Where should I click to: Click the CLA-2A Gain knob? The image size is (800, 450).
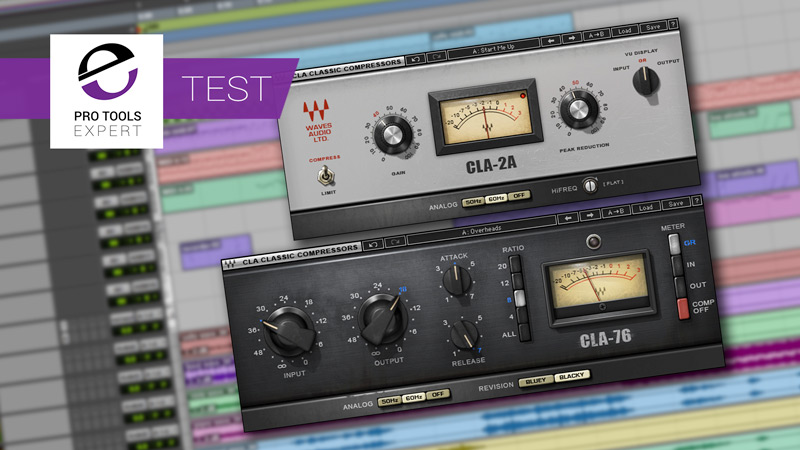pyautogui.click(x=392, y=135)
